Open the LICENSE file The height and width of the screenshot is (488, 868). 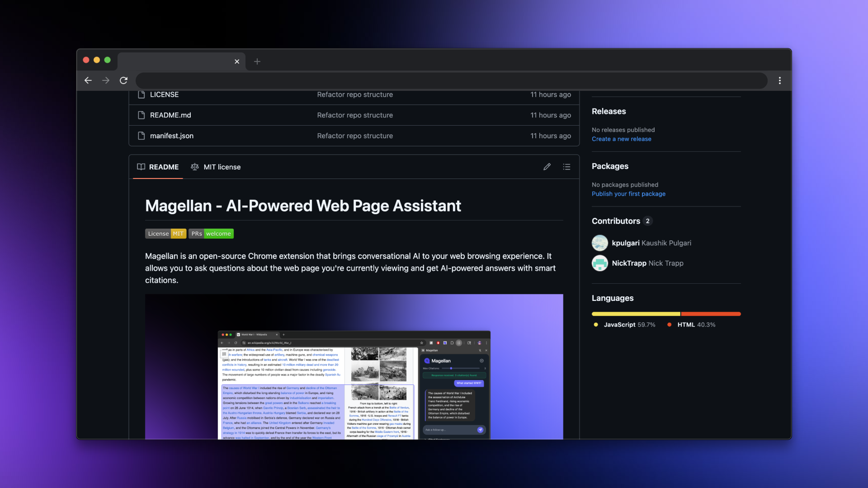[164, 94]
